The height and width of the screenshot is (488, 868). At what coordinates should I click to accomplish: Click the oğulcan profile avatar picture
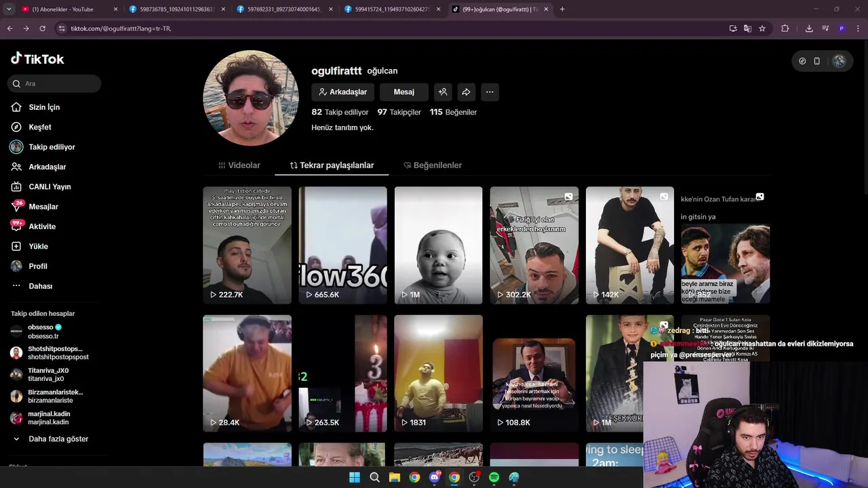click(250, 98)
